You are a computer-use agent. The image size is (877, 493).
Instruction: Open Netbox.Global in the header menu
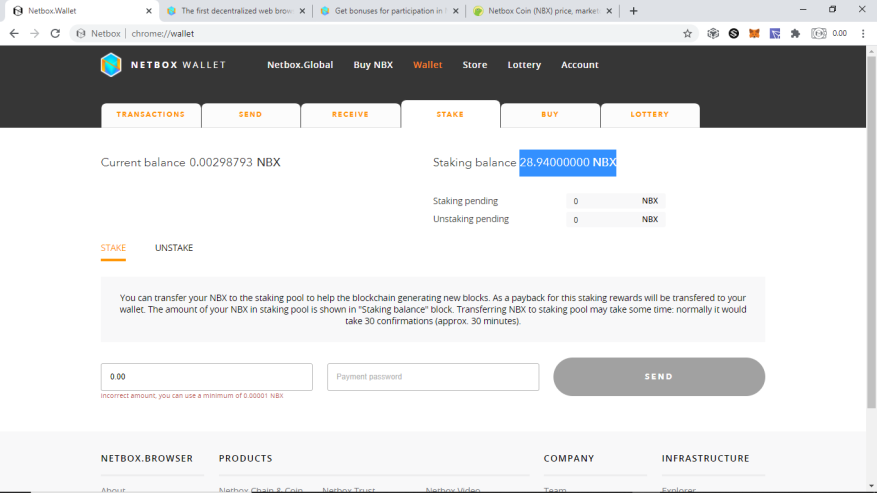(300, 65)
